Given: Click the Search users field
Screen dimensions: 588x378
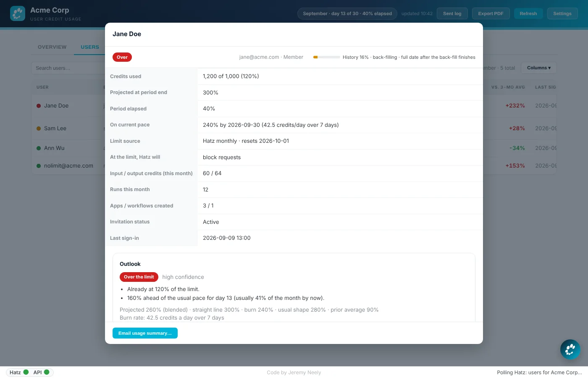Looking at the screenshot, I should tap(68, 68).
